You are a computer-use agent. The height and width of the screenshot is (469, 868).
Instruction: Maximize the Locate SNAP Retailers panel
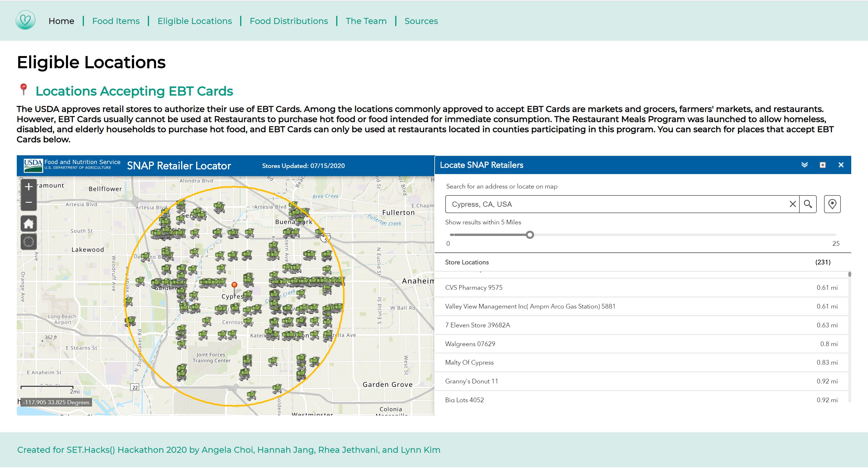click(x=823, y=165)
